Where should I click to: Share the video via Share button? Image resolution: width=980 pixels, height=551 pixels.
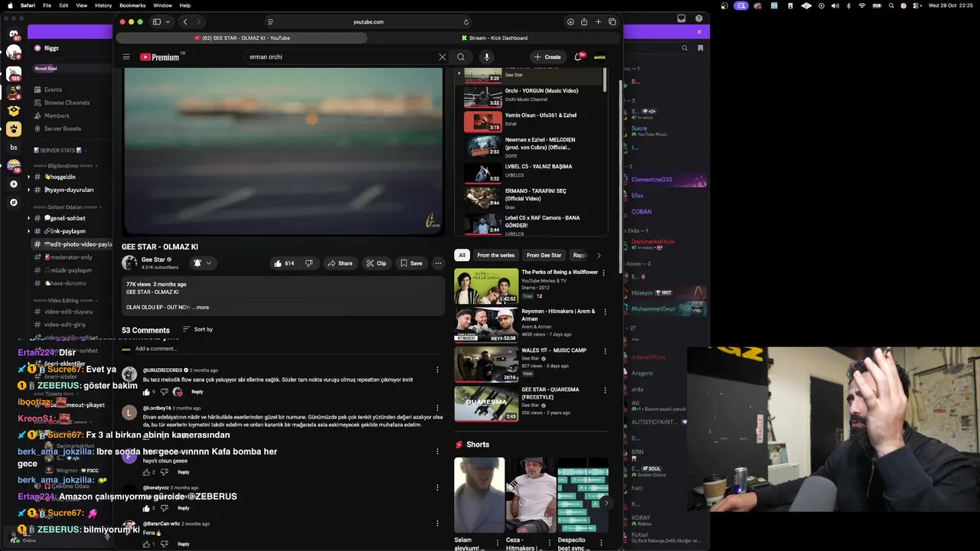point(340,263)
